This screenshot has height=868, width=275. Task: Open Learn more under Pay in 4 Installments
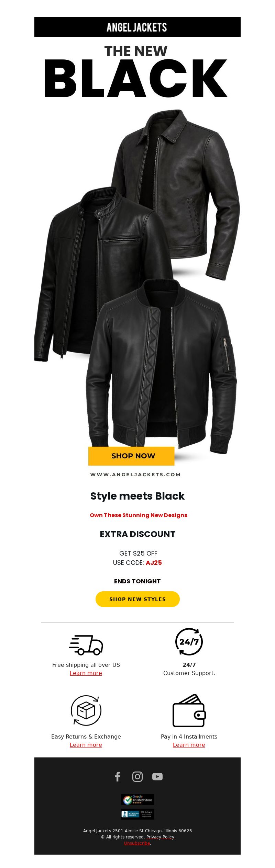[x=189, y=745]
